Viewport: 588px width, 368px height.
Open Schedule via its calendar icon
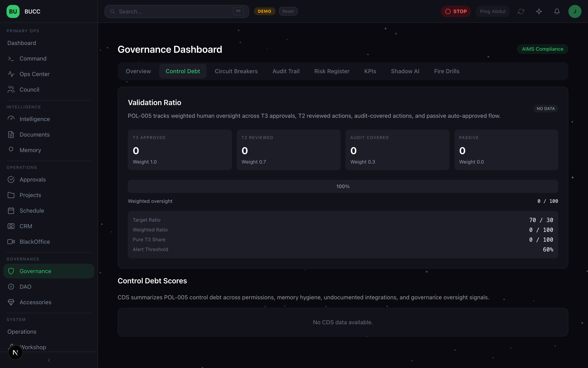(11, 211)
